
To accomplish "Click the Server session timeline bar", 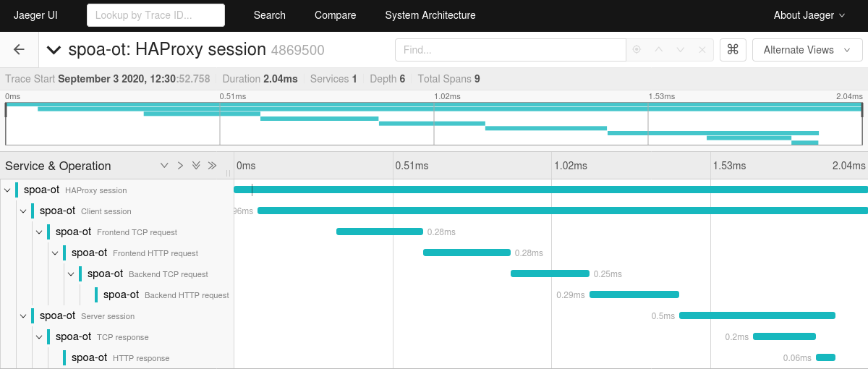I will [757, 315].
